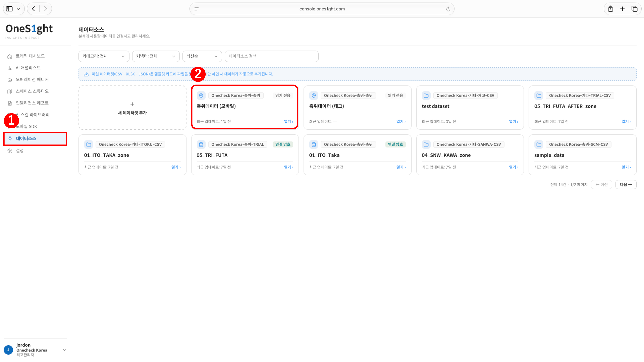Click the document icon beside 인텔리전스 레포트

click(10, 103)
